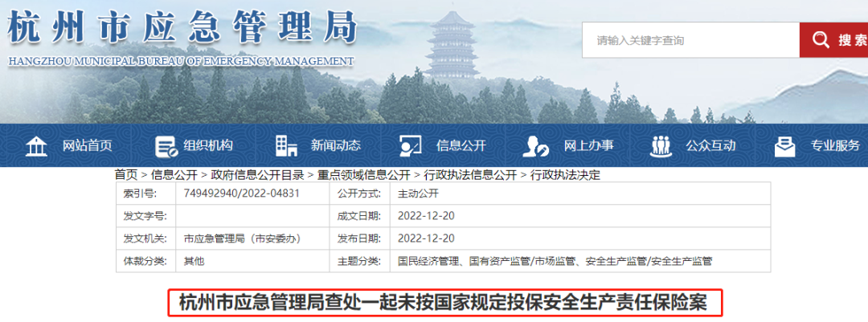
Task: Click the 成文日期 value 2022-12-20
Action: pyautogui.click(x=426, y=216)
